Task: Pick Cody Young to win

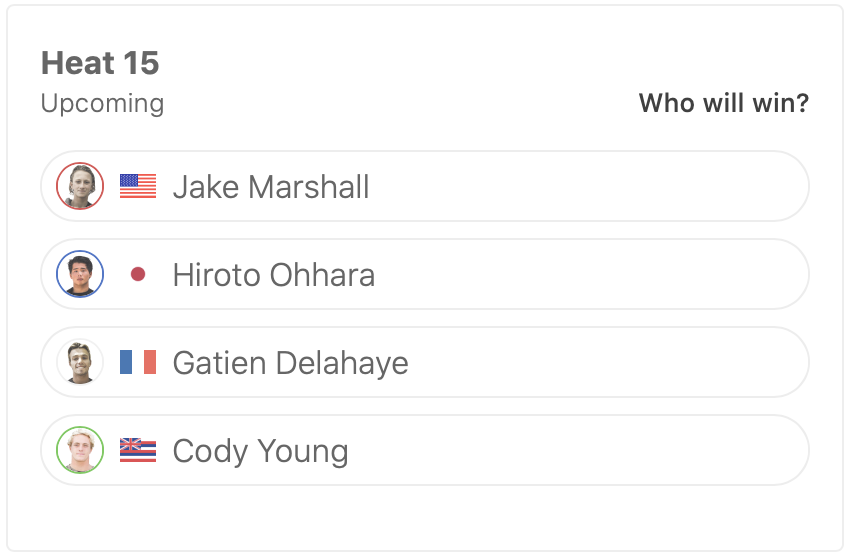Action: coord(600,450)
